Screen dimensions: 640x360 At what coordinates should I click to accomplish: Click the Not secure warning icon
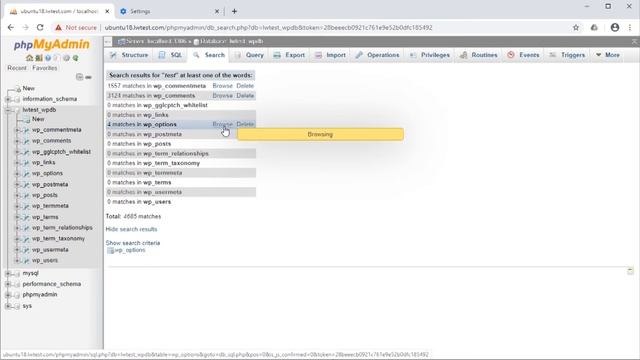pos(58,27)
